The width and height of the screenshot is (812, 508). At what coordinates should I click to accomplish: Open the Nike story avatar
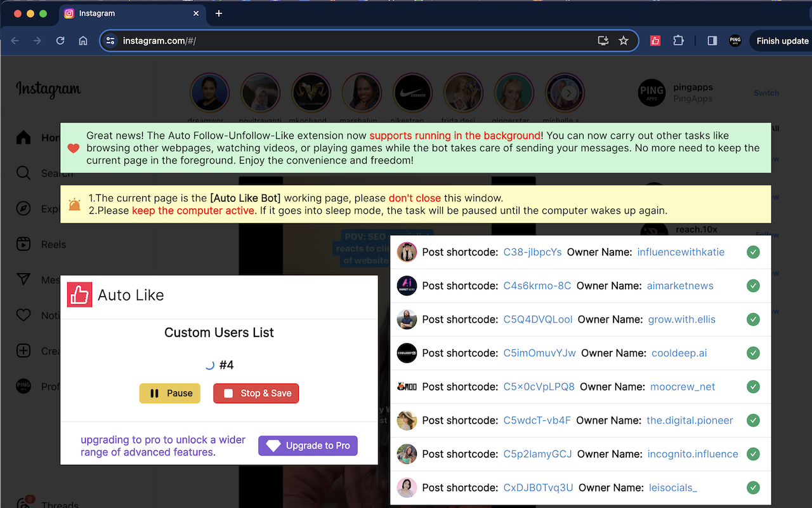(x=413, y=93)
